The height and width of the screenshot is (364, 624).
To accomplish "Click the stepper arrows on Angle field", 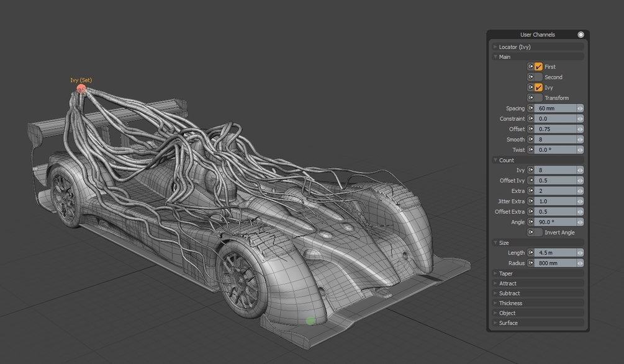I will click(x=580, y=222).
